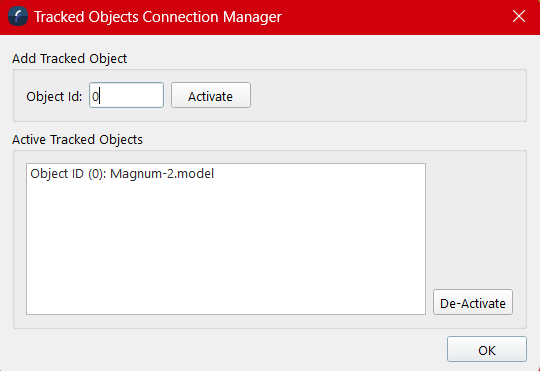Click the red title bar beside the X
The image size is (540, 371).
tap(396, 17)
